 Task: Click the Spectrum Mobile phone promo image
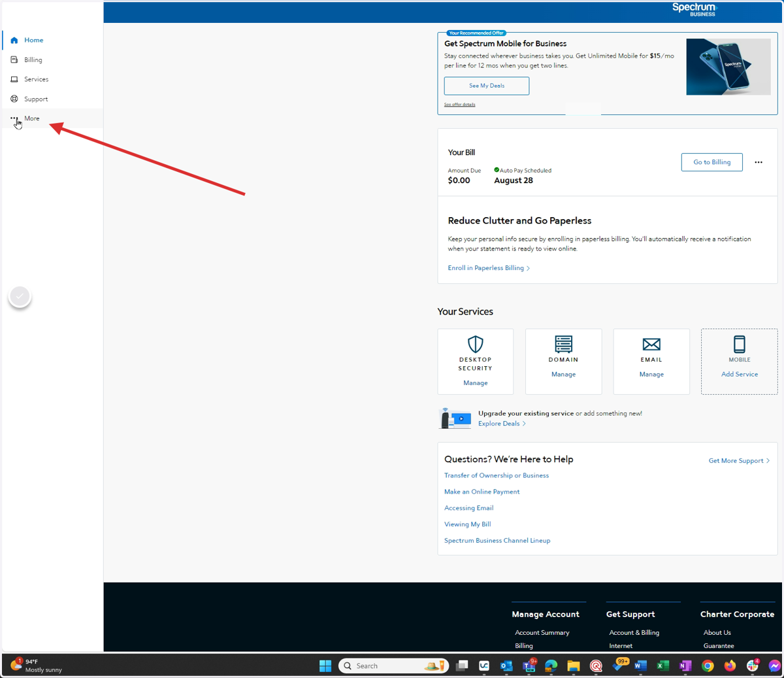click(x=728, y=67)
